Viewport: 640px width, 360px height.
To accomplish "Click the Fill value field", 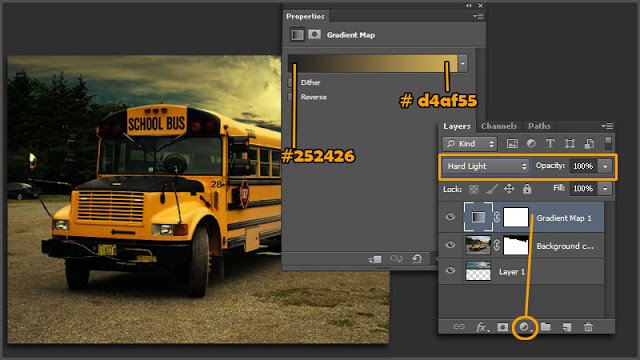I will click(x=583, y=189).
